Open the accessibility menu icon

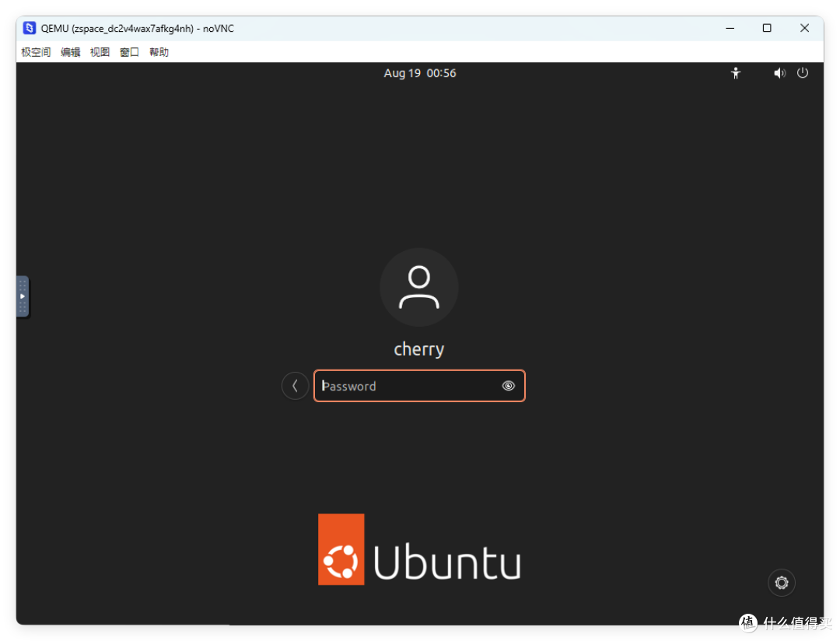tap(736, 72)
